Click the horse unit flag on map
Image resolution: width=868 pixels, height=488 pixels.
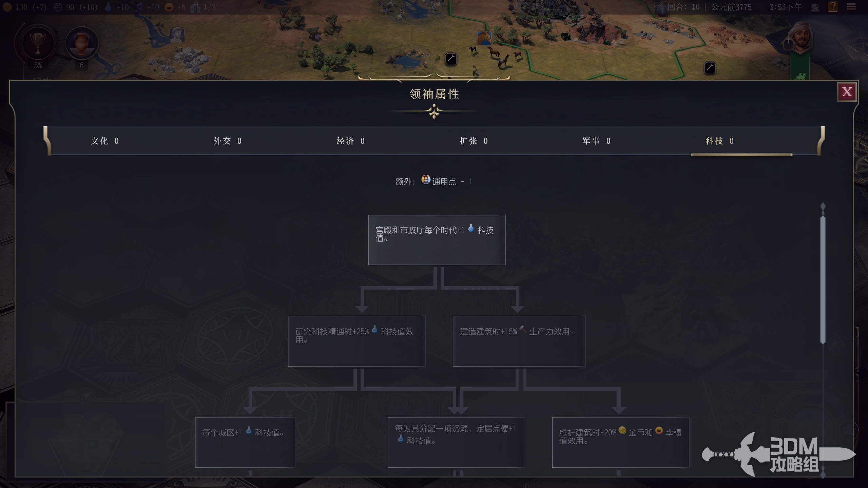click(484, 38)
